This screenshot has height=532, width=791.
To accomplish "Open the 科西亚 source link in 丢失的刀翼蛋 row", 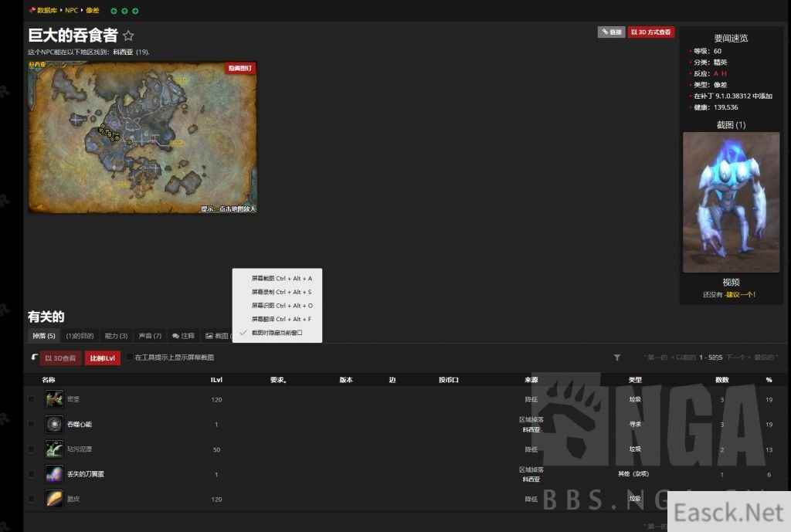I will point(531,479).
